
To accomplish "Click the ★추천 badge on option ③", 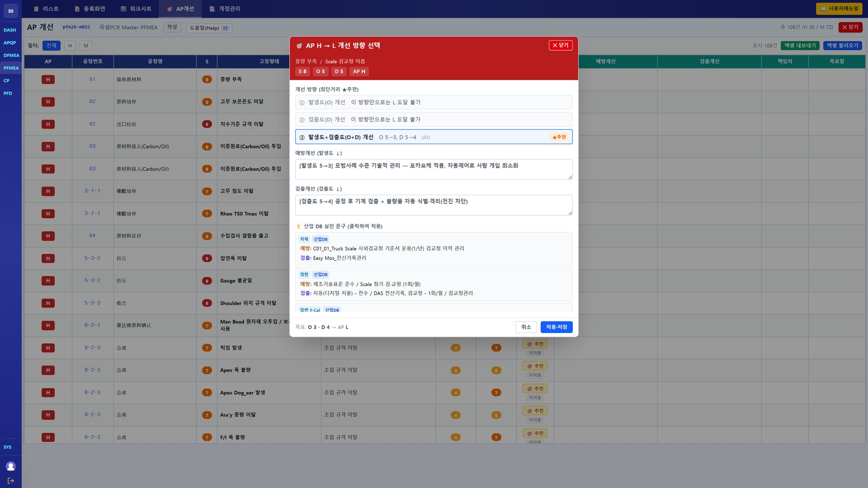I will (x=559, y=137).
